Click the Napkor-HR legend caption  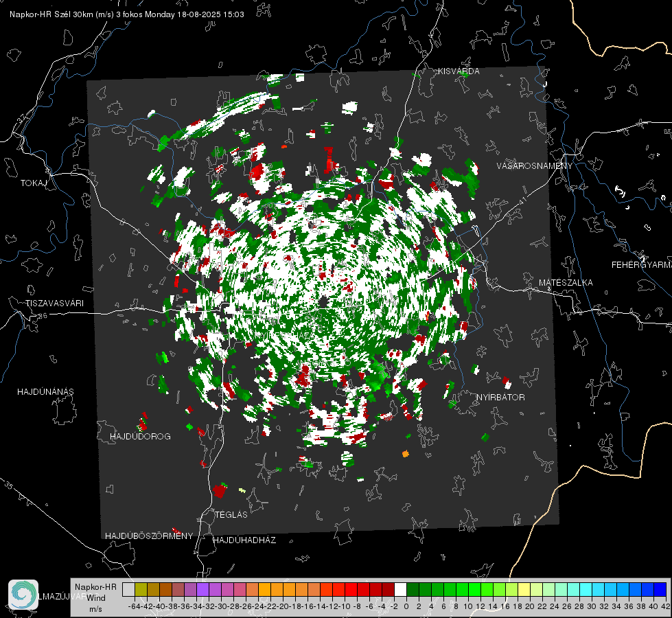pos(95,587)
